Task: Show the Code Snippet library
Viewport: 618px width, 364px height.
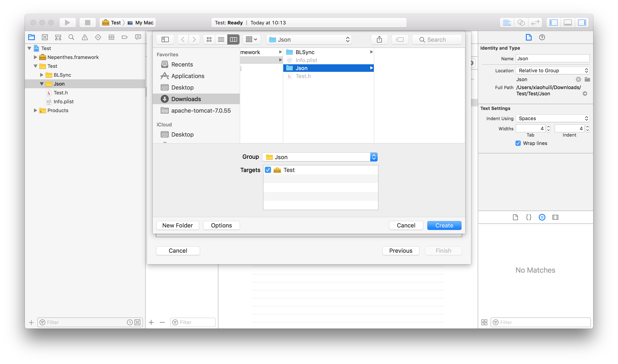Action: (x=529, y=217)
